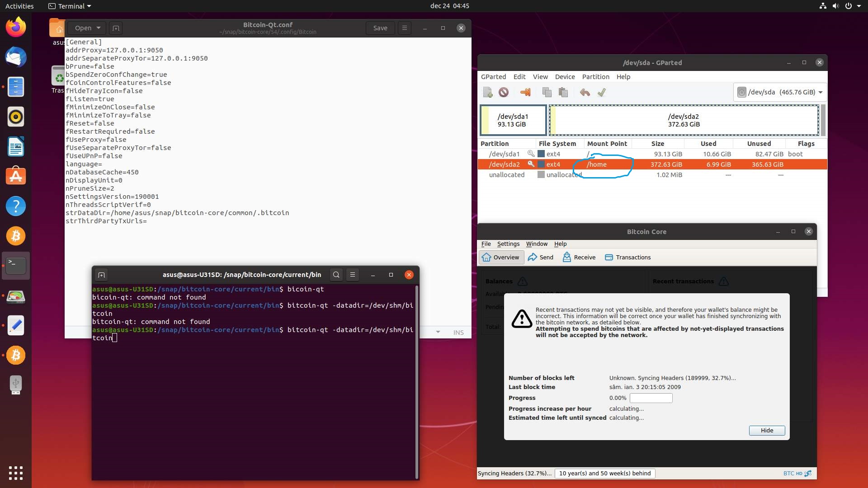Click GParted Resize/Move arrow icon

click(525, 92)
